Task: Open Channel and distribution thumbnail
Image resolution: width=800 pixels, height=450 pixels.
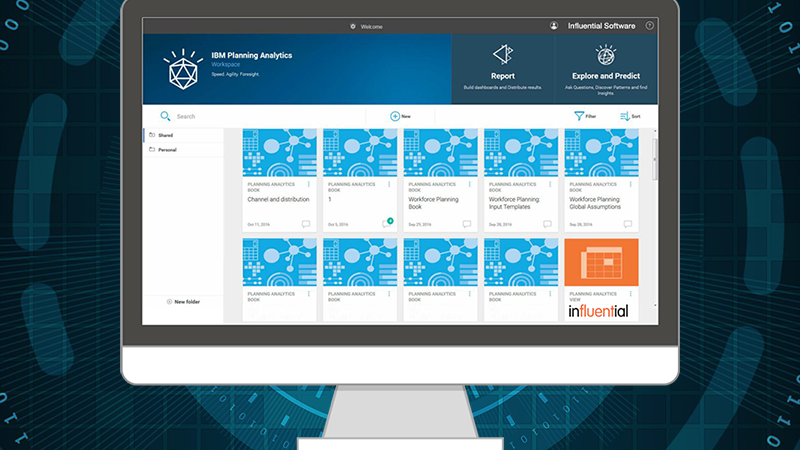Action: point(279,153)
